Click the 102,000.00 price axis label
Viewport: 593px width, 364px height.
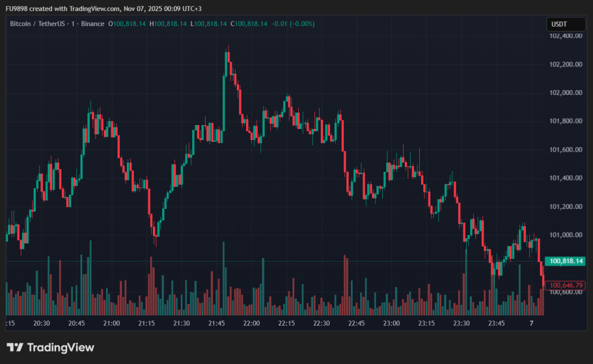pos(564,93)
